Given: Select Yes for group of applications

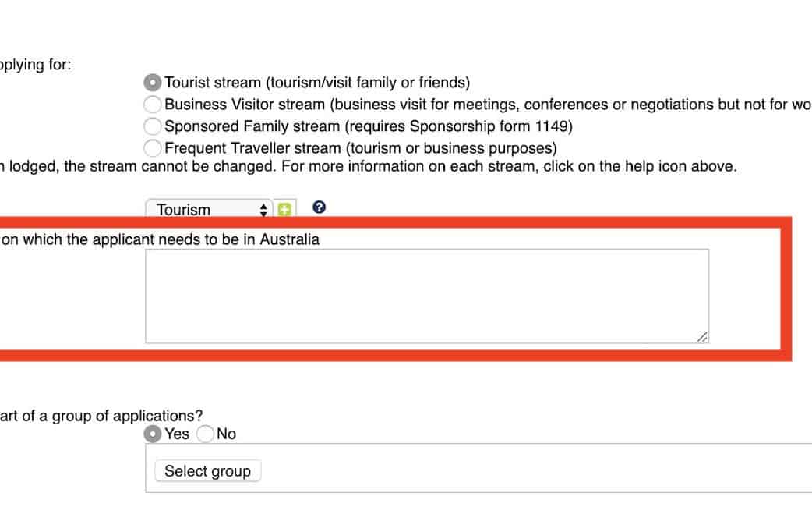Looking at the screenshot, I should (x=154, y=434).
